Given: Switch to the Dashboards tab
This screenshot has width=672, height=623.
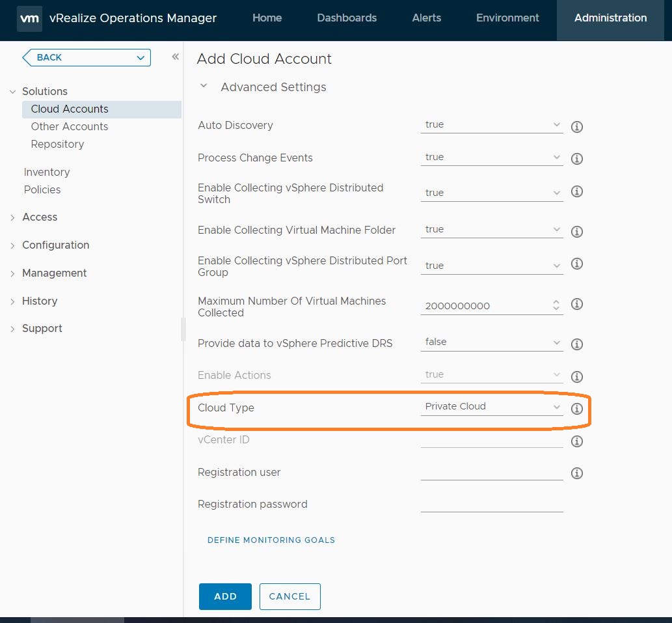Looking at the screenshot, I should [347, 18].
